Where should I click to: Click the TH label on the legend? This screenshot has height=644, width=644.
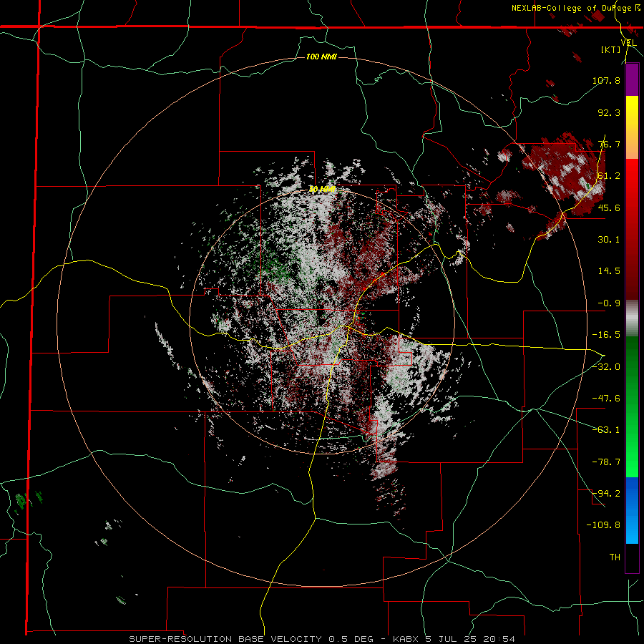coord(615,557)
